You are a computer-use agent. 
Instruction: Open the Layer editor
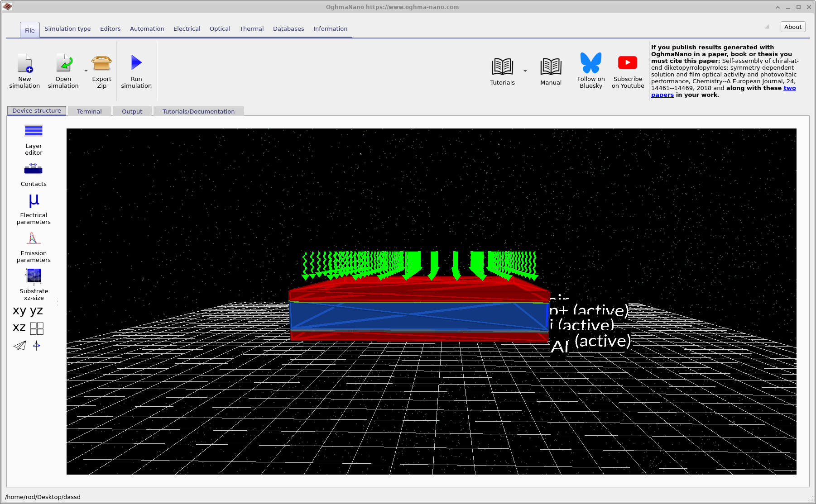pyautogui.click(x=34, y=131)
